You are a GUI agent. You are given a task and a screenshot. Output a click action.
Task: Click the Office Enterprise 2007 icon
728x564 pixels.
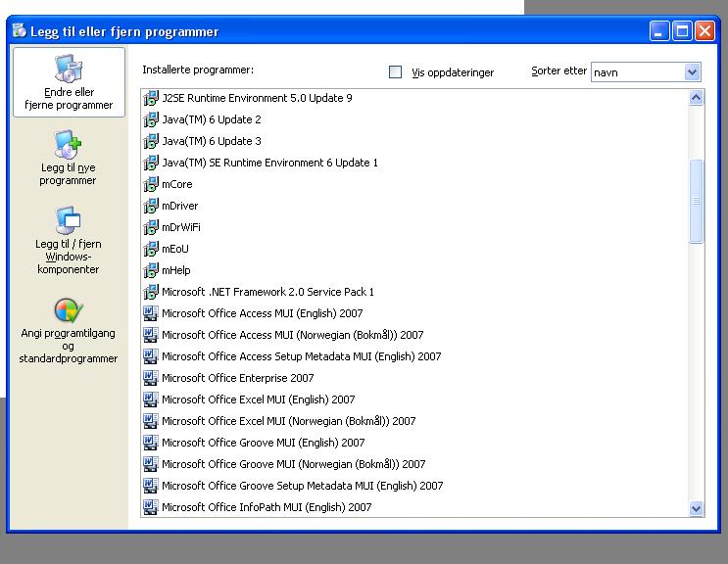pos(151,378)
